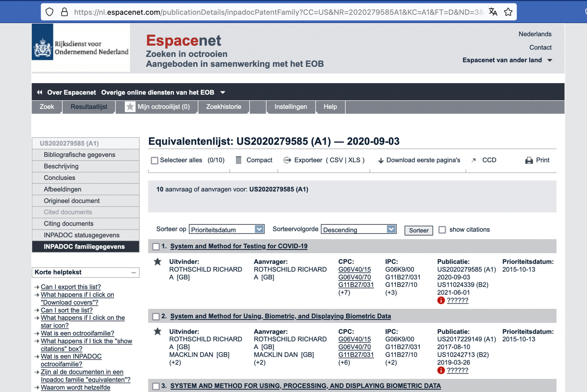Click red info icon under US11024339 (B2)

tap(441, 300)
